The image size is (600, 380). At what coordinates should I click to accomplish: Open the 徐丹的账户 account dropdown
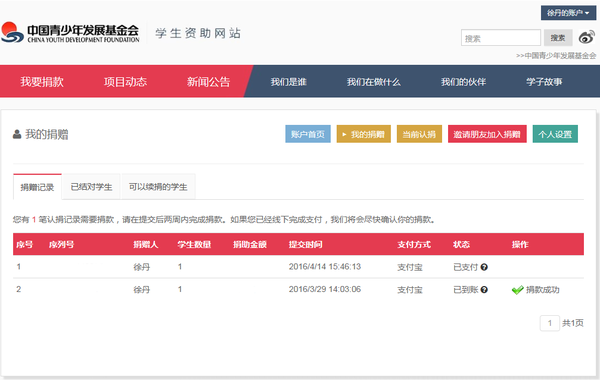pyautogui.click(x=568, y=13)
